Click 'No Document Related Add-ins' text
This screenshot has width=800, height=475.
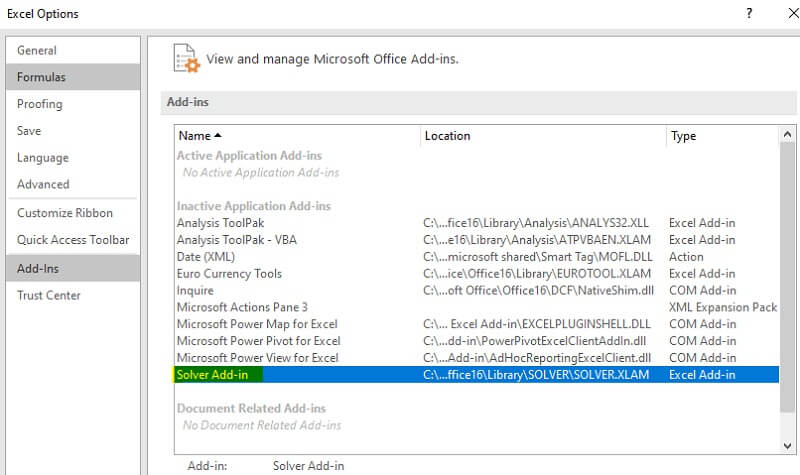click(262, 425)
